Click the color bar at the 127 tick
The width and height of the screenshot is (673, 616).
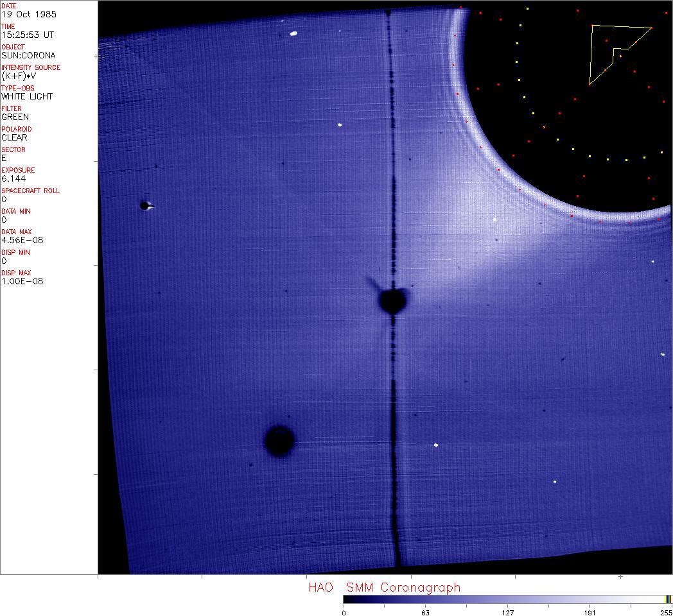click(x=507, y=599)
